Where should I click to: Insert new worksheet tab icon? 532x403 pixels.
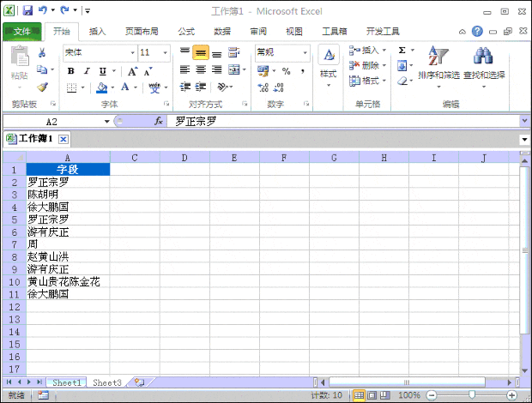coord(140,382)
